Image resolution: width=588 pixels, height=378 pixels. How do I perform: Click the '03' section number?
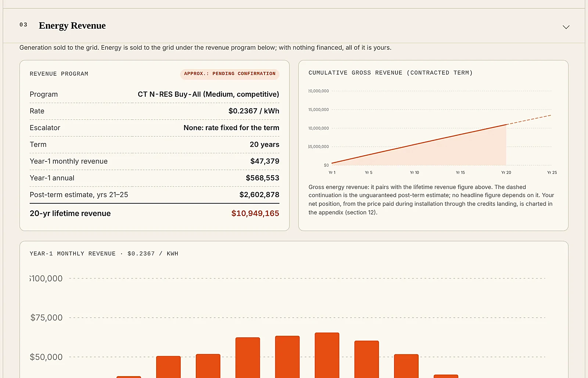[x=24, y=25]
